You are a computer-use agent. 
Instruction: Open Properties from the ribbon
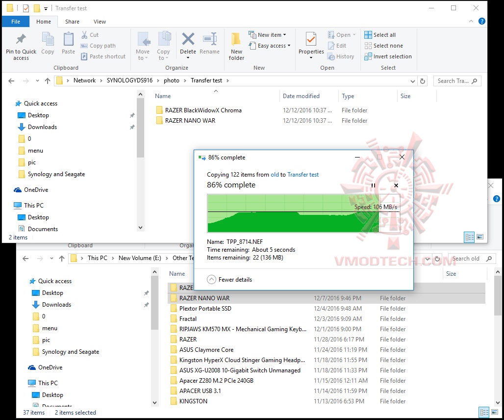pos(311,45)
